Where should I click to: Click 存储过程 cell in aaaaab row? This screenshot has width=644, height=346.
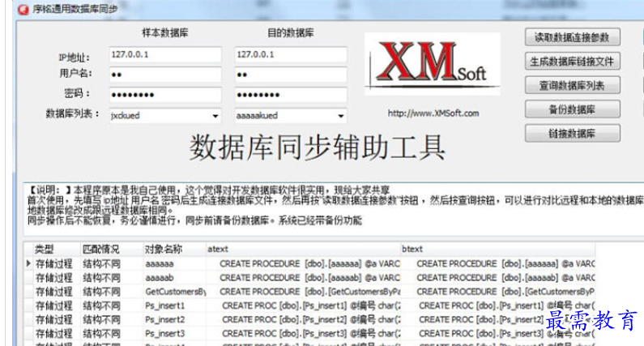[56, 278]
